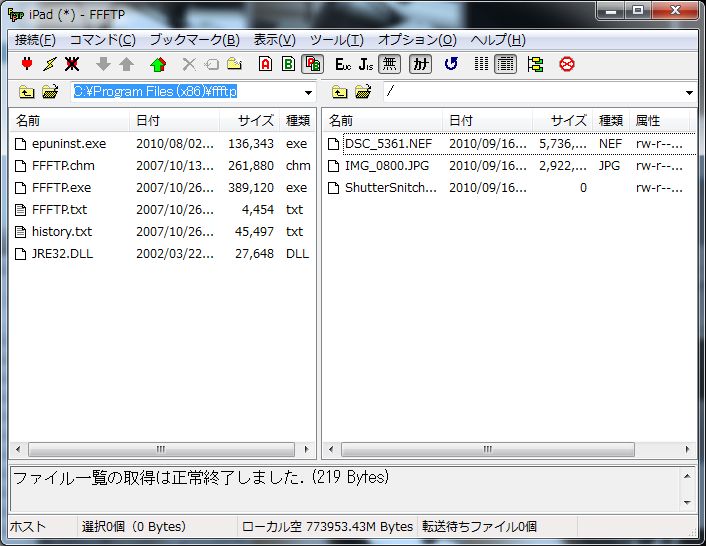
Task: Switch to details view mode icon
Action: [505, 64]
